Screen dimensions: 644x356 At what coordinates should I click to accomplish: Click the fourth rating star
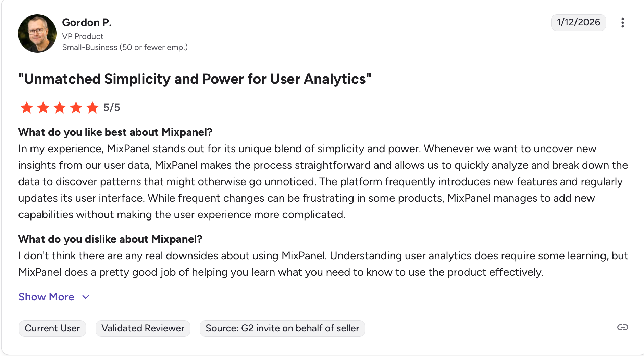(76, 108)
